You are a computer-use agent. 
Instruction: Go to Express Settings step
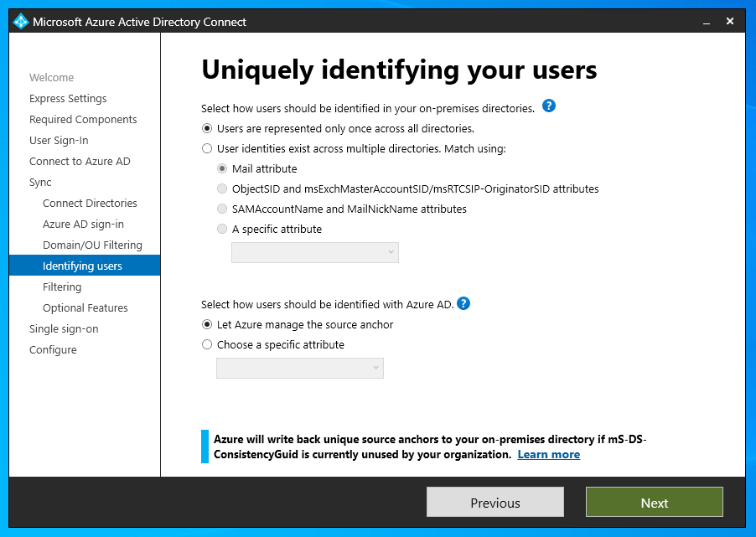[68, 98]
